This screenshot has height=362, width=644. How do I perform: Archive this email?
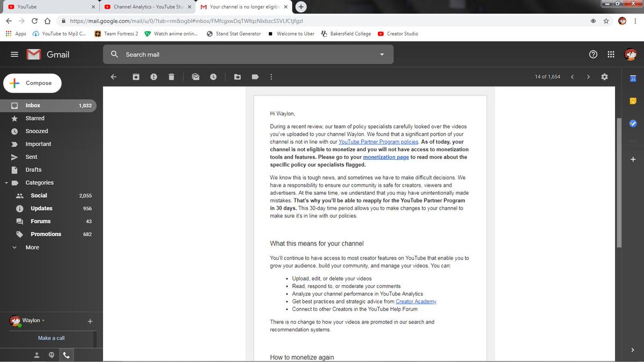[136, 77]
